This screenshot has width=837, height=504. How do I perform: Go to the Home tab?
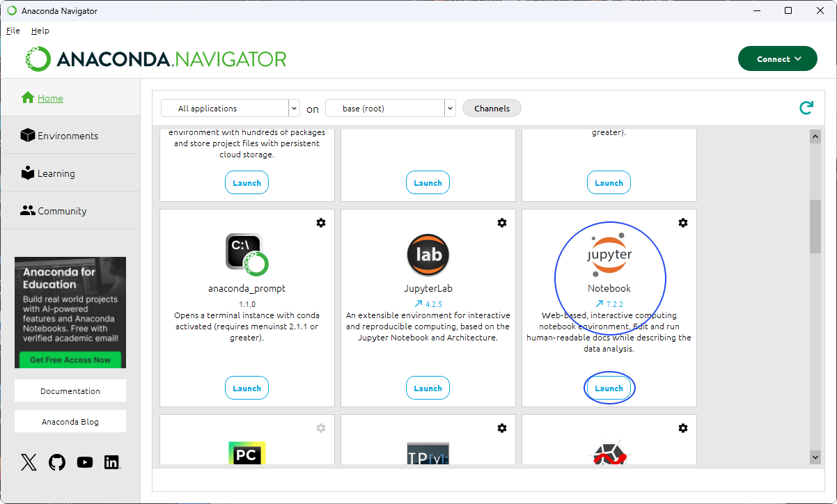point(70,98)
